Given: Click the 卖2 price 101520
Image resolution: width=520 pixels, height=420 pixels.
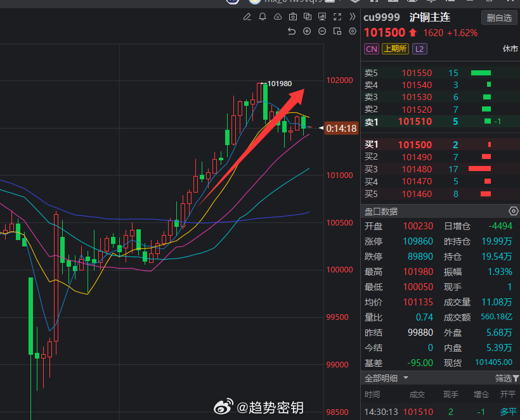Looking at the screenshot, I should [417, 110].
